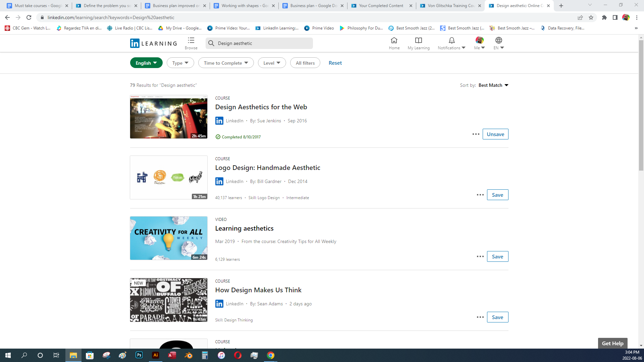Open the Time to Complete filter
Image resolution: width=644 pixels, height=362 pixels.
pyautogui.click(x=226, y=63)
